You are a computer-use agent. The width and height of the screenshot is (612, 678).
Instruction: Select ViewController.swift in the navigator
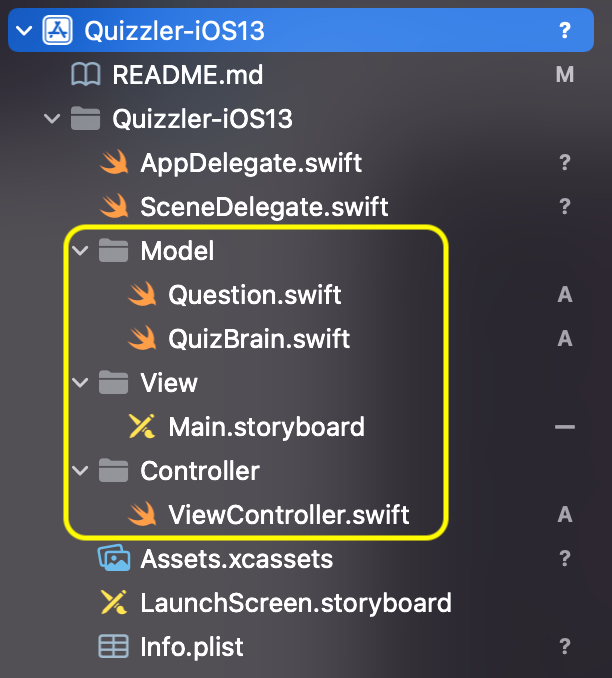click(x=289, y=515)
